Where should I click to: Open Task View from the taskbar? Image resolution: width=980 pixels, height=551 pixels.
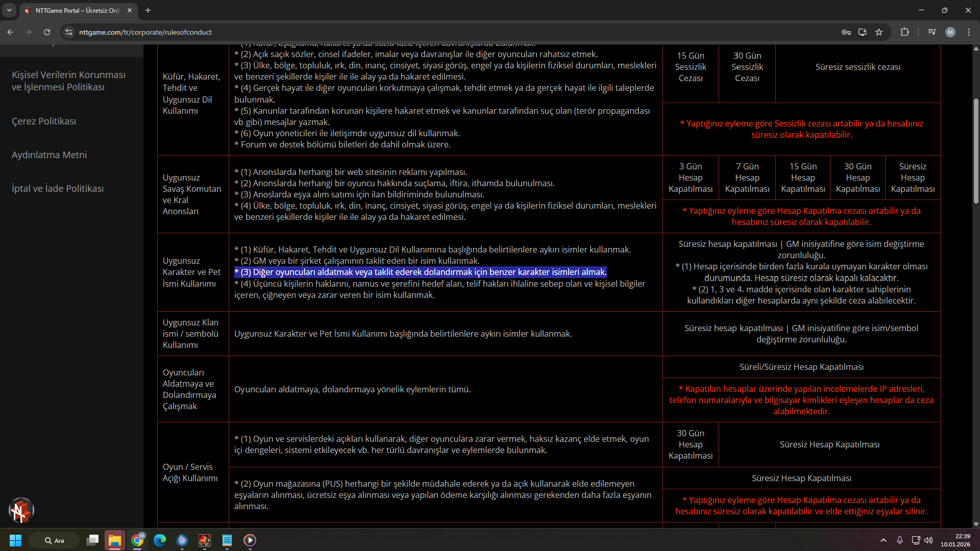pos(92,540)
